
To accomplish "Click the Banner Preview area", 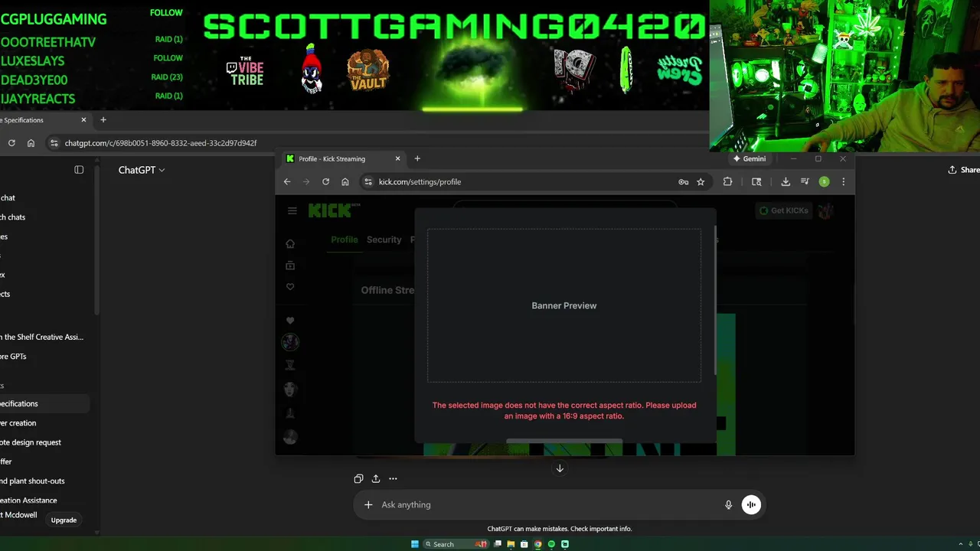I will coord(564,305).
